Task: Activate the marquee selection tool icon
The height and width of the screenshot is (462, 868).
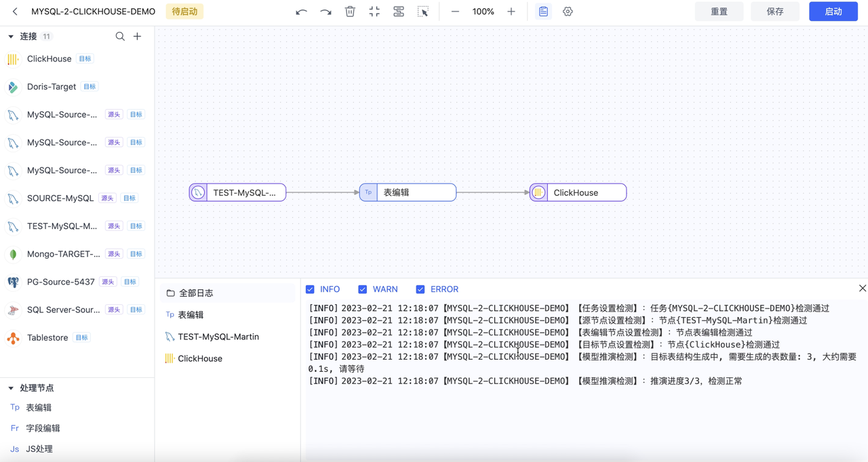Action: click(423, 12)
